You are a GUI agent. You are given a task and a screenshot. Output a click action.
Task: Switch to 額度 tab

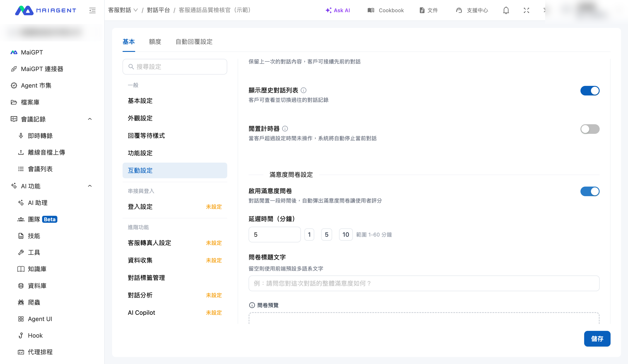click(x=155, y=42)
